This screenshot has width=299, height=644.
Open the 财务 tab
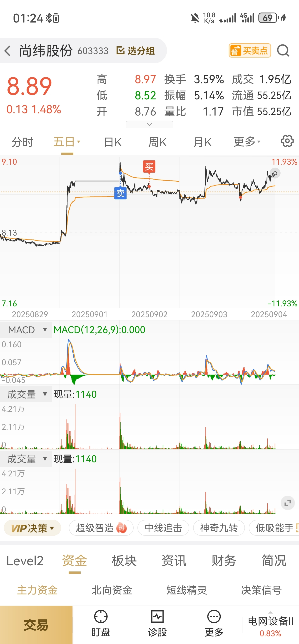click(x=224, y=561)
